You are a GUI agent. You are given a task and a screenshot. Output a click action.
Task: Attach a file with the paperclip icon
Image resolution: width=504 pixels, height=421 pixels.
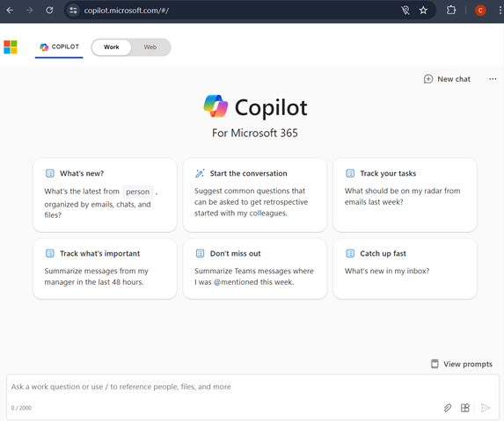448,408
